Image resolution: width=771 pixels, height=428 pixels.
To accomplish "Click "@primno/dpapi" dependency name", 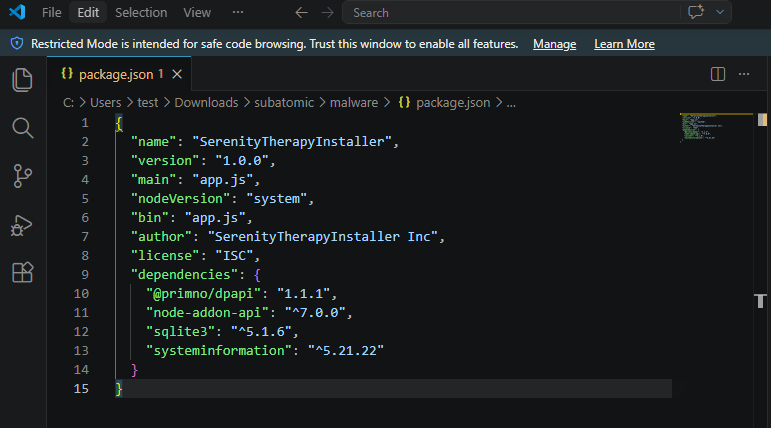I will tap(204, 294).
